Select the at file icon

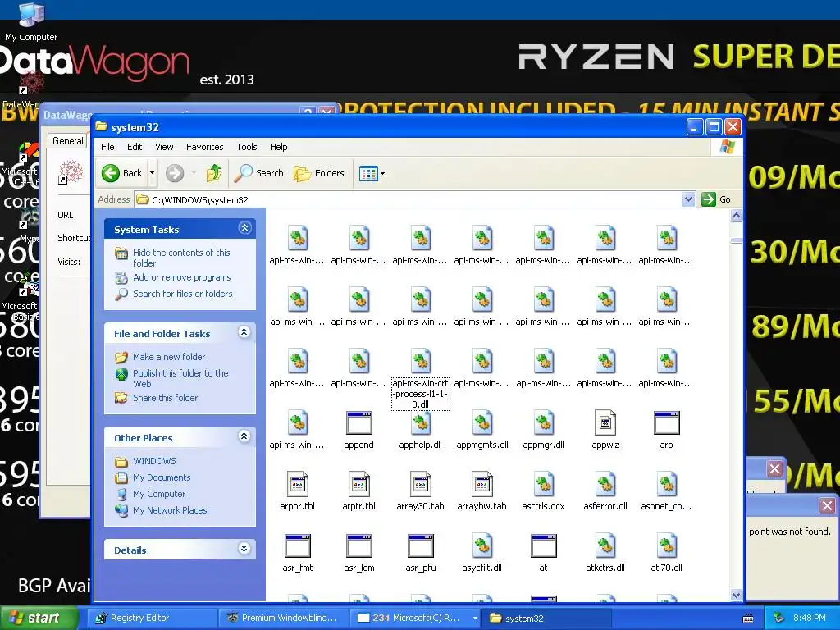click(x=544, y=546)
